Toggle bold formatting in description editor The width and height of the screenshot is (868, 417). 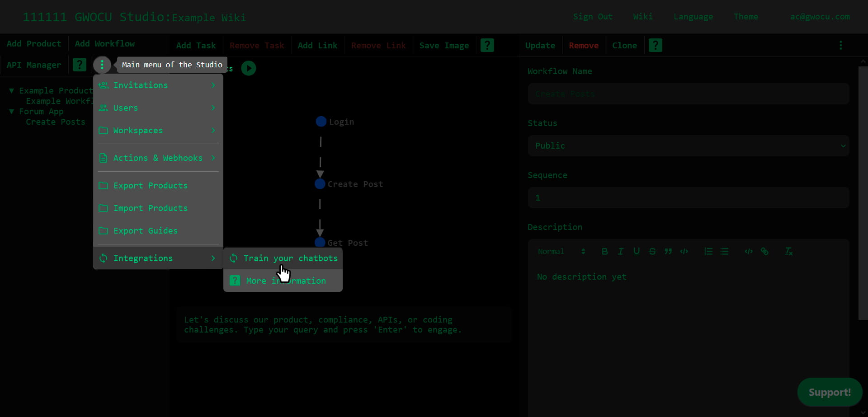[605, 252]
